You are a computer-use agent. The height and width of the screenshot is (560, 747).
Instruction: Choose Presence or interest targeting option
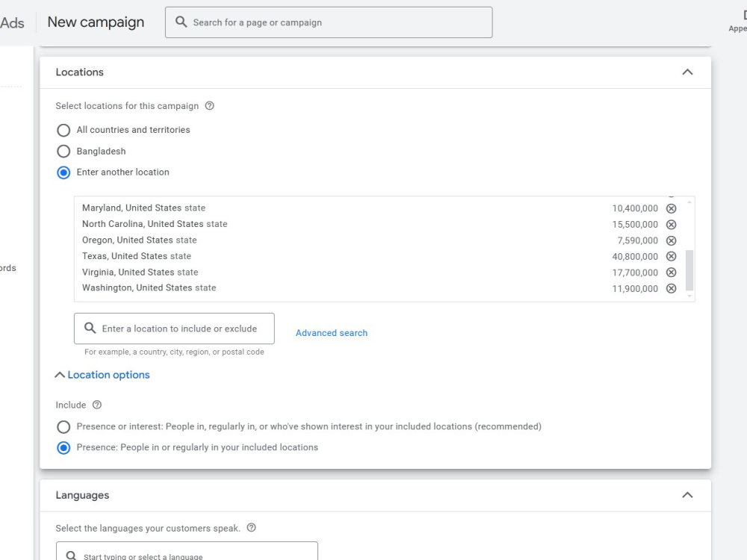click(x=63, y=426)
